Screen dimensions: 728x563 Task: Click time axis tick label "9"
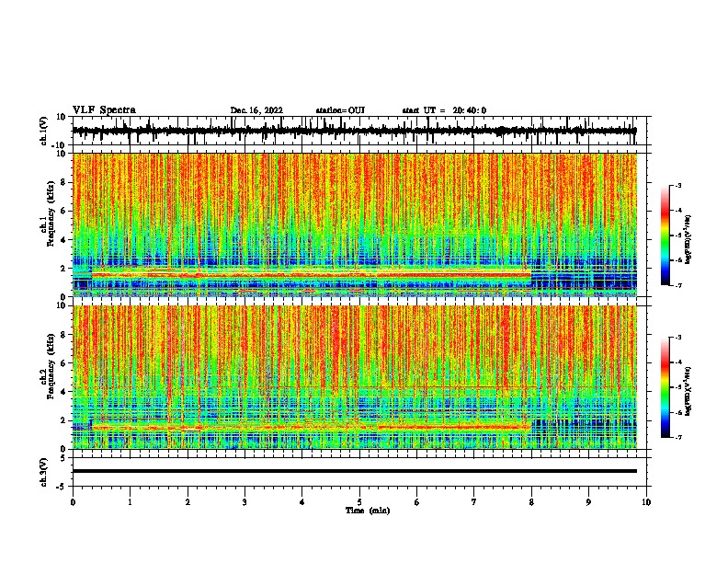click(x=588, y=502)
